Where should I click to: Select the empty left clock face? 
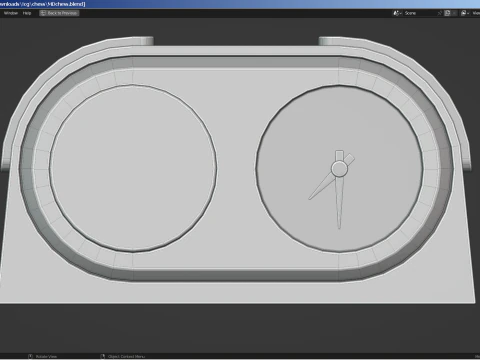[x=133, y=168]
